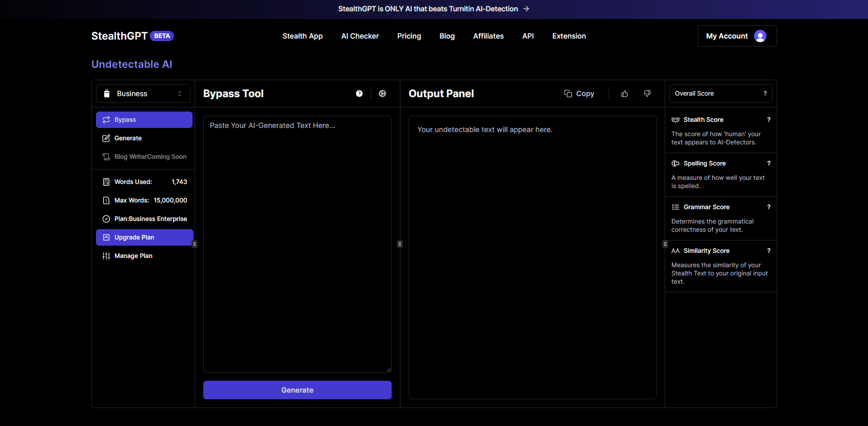Expand the Overall Score panel
This screenshot has width=868, height=426.
tap(720, 94)
